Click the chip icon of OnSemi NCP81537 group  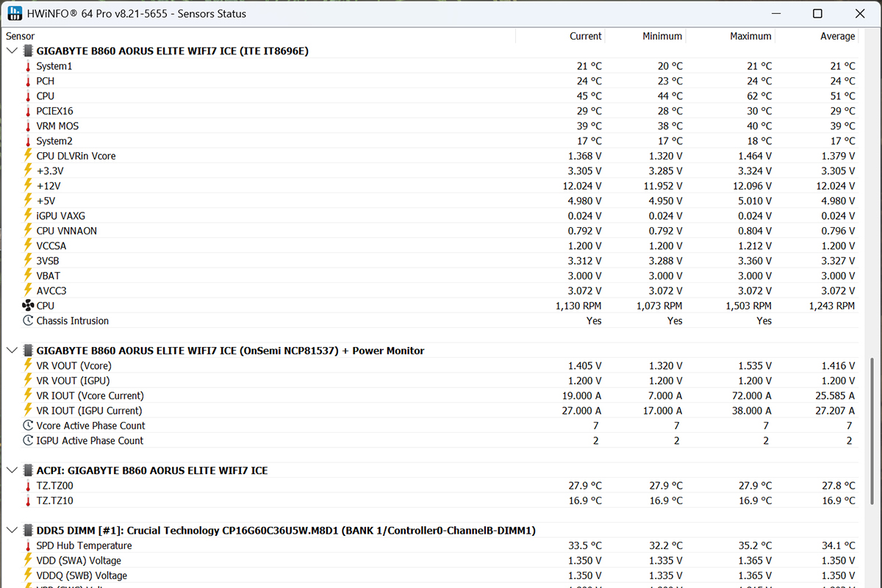point(28,351)
